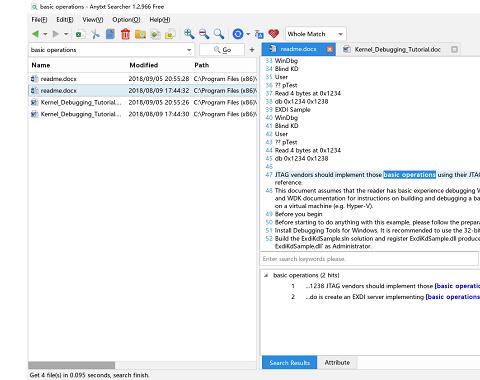The image size is (480, 380).
Task: Sort results by Path column
Action: tap(202, 65)
